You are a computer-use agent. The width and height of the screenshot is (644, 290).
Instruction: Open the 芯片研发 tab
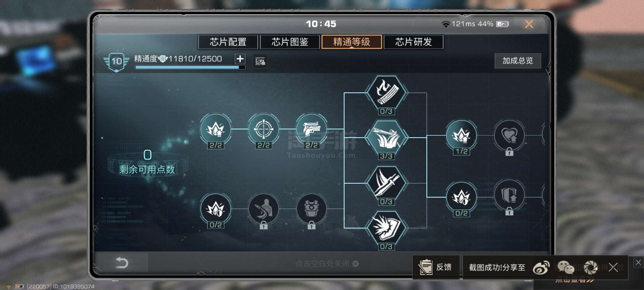(x=414, y=42)
